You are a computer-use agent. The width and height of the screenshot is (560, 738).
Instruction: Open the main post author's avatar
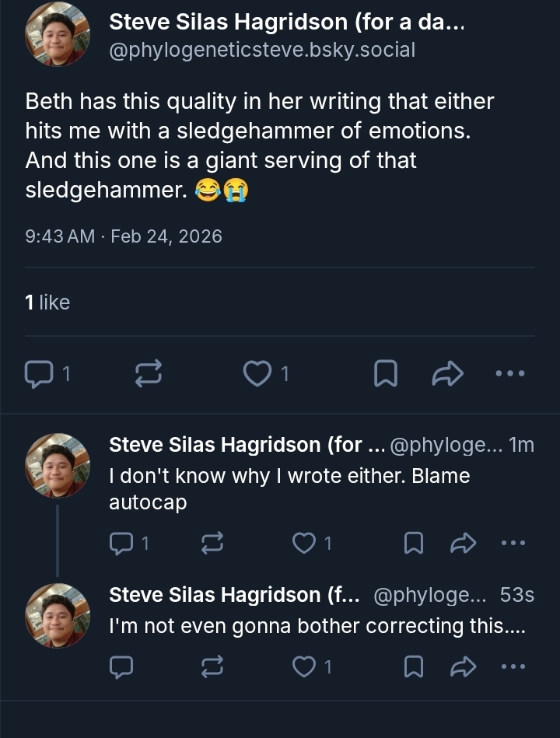(57, 35)
